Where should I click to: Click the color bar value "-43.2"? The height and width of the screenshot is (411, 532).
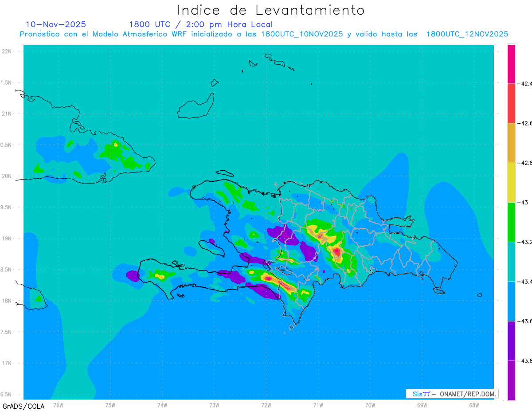click(525, 242)
